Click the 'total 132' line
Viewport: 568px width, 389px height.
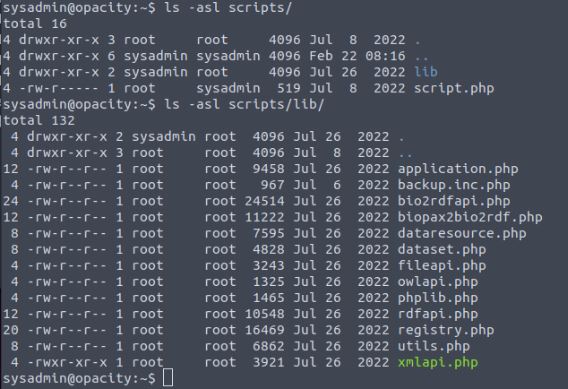(x=39, y=120)
